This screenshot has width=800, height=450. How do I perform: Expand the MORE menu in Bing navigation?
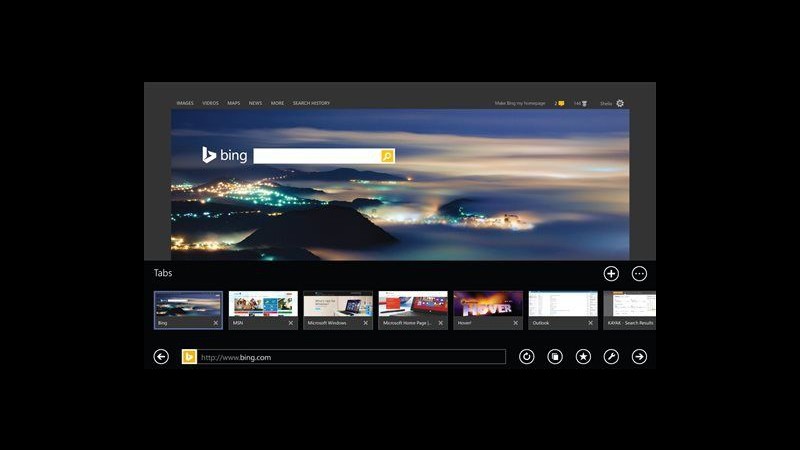pos(278,103)
